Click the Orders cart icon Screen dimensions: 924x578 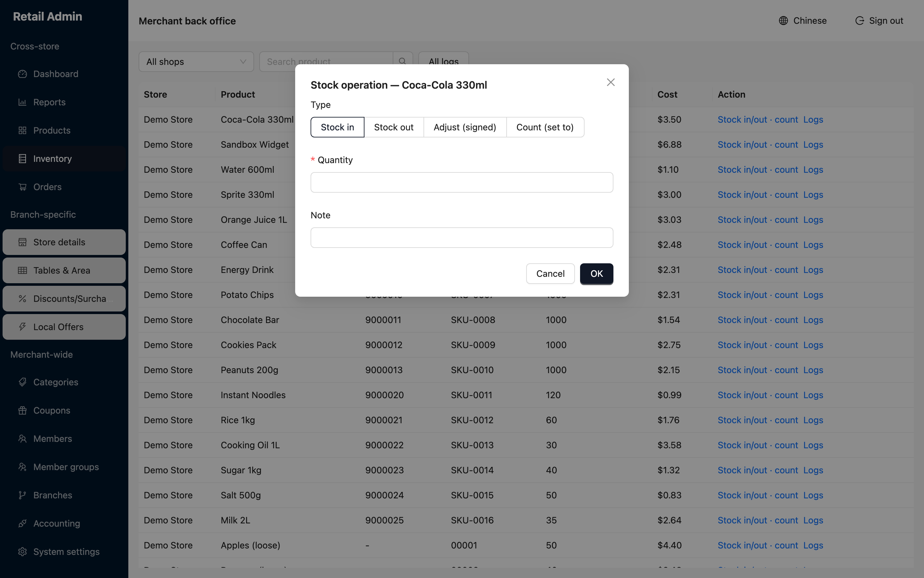click(22, 187)
